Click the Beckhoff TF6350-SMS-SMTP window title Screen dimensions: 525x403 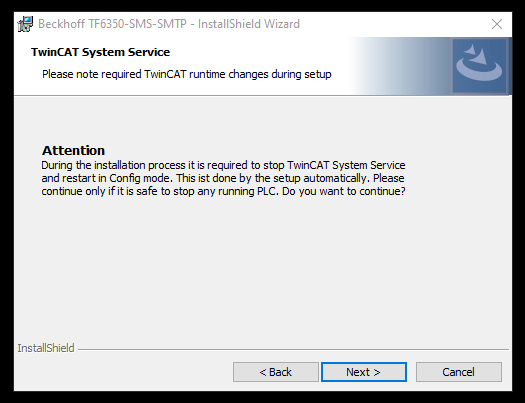[x=169, y=24]
